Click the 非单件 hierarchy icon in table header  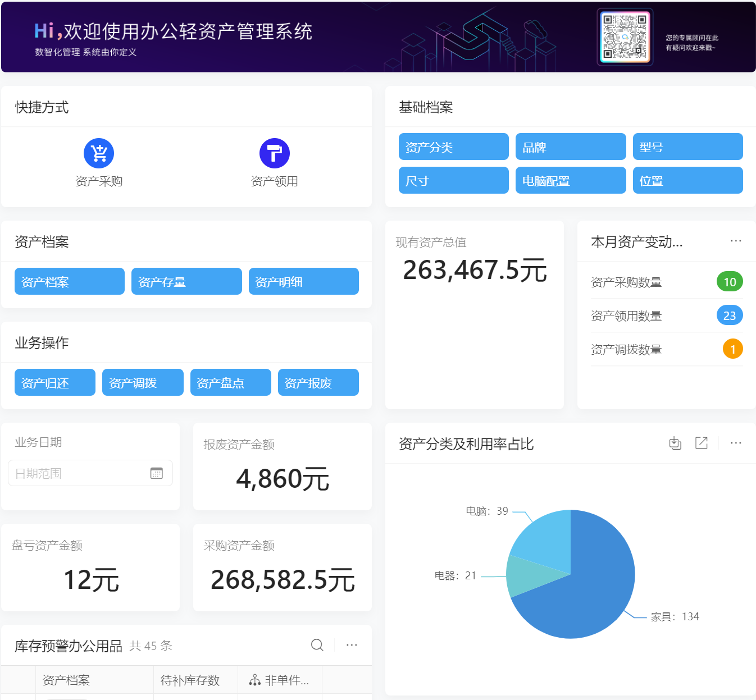pos(254,680)
